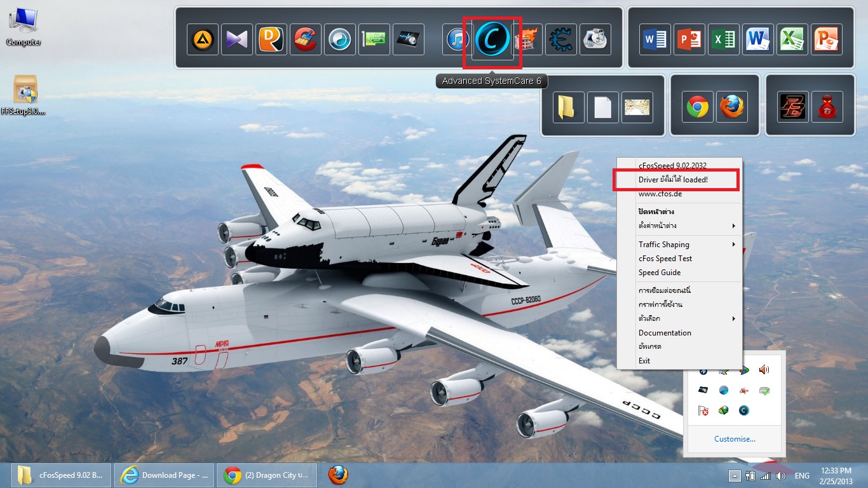Launch the Word 2010 dock icon
This screenshot has width=868, height=488.
point(758,39)
